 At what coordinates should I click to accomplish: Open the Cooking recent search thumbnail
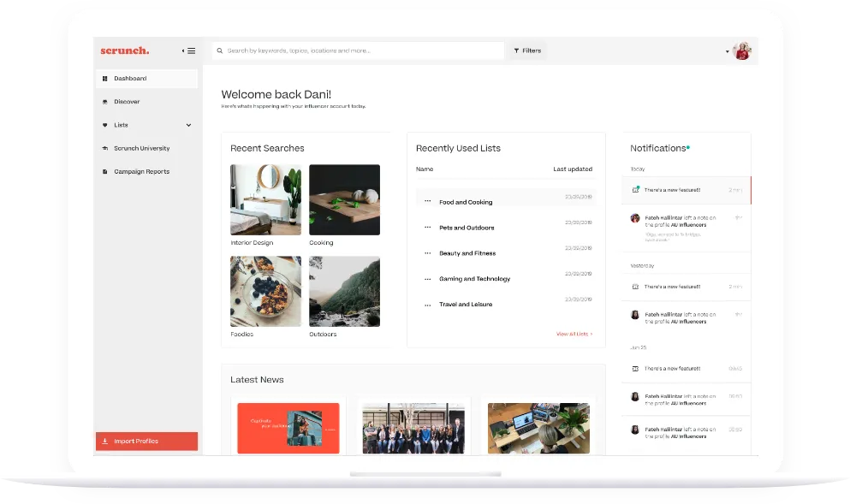(345, 200)
